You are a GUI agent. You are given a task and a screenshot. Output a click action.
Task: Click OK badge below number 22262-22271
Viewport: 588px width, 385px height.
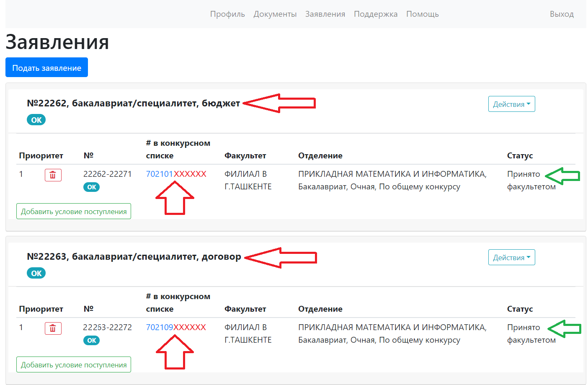[92, 187]
